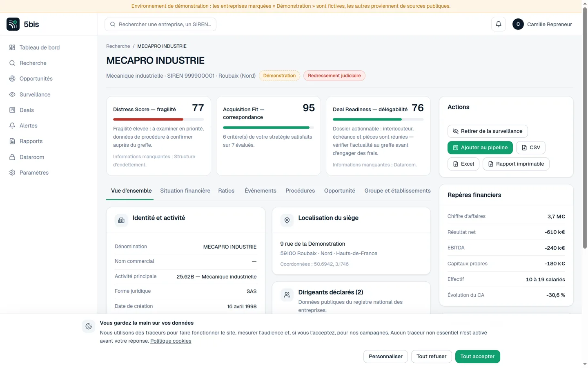This screenshot has height=368, width=588.
Task: Focus the company search field
Action: (160, 24)
